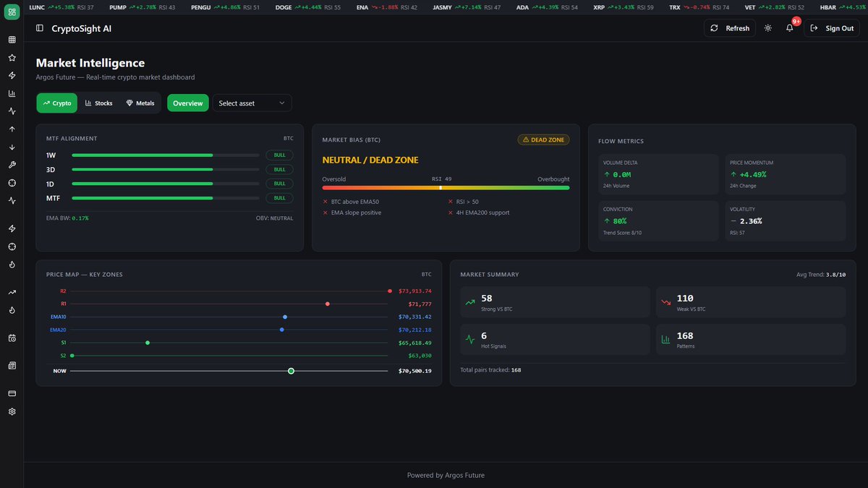Click the PENGU ticker entry
Viewport: 868px width, 488px height.
click(226, 7)
